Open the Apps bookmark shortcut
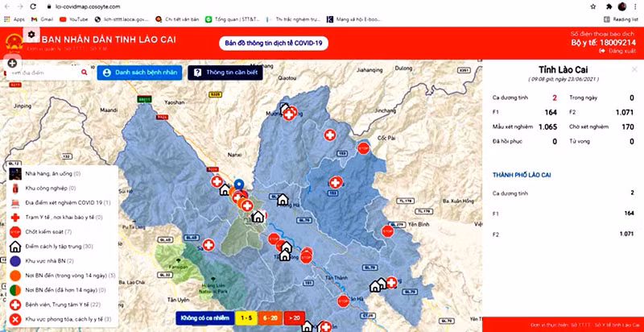 coord(14,19)
